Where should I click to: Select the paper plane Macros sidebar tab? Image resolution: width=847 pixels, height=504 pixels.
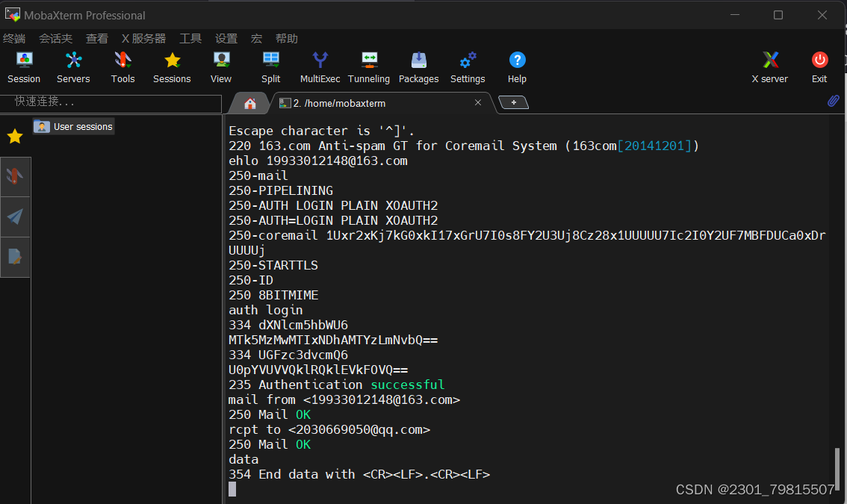click(15, 217)
